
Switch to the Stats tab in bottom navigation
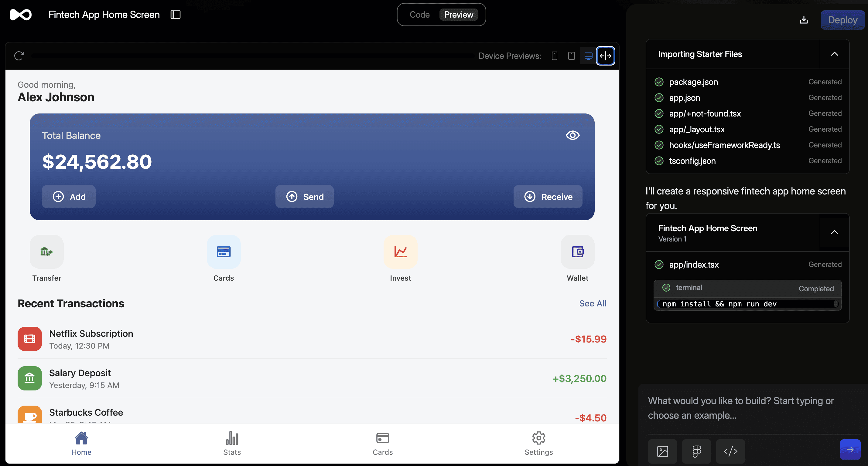pos(232,444)
